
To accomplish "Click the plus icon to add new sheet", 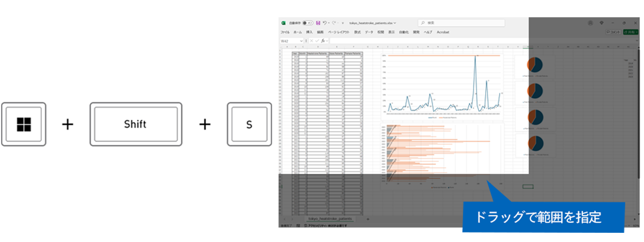I will tap(368, 219).
